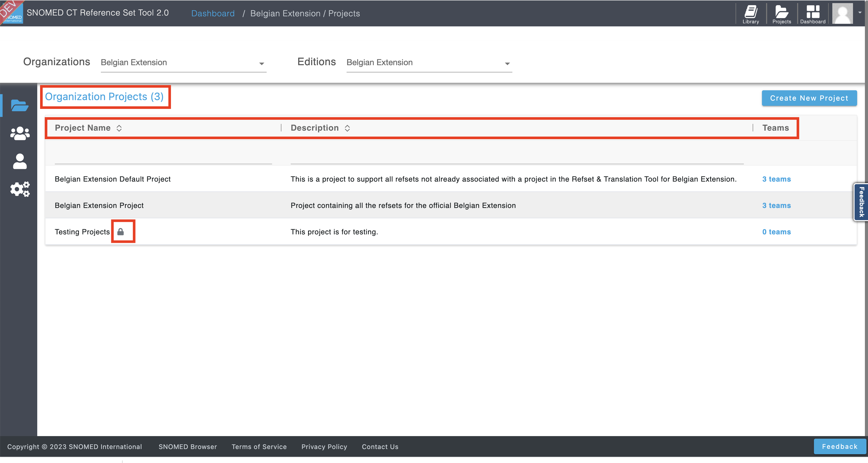Open the teams group icon in sidebar
The image size is (868, 463).
[20, 133]
